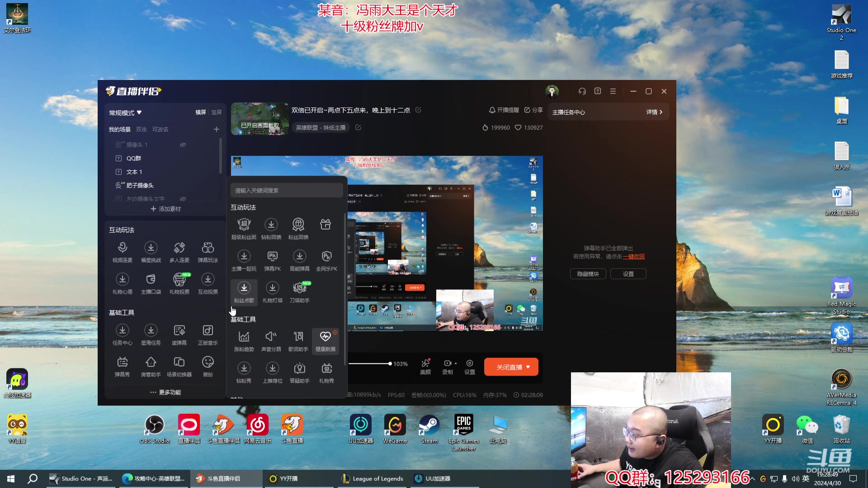Show the 左边摄像头文字 source
This screenshot has height=488, width=868.
pyautogui.click(x=183, y=199)
